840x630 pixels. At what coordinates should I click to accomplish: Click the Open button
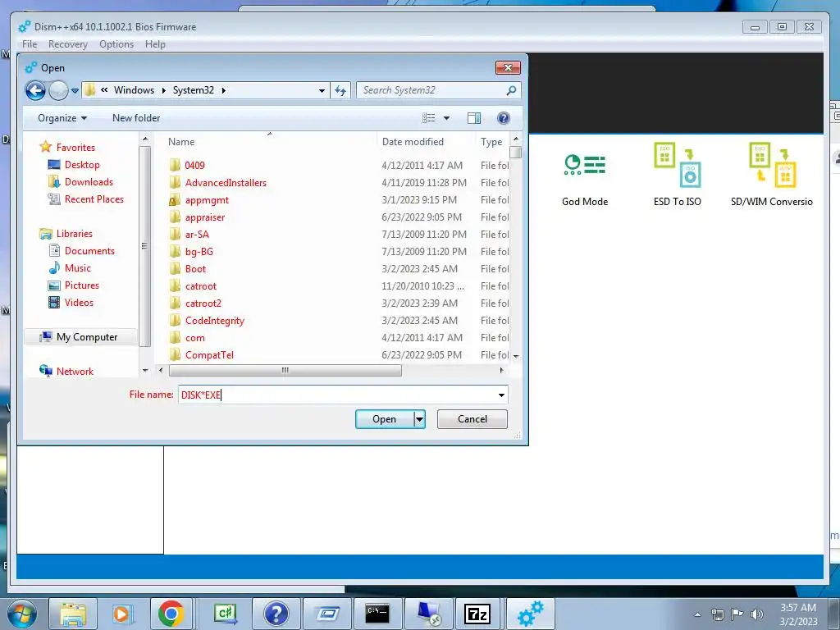385,419
